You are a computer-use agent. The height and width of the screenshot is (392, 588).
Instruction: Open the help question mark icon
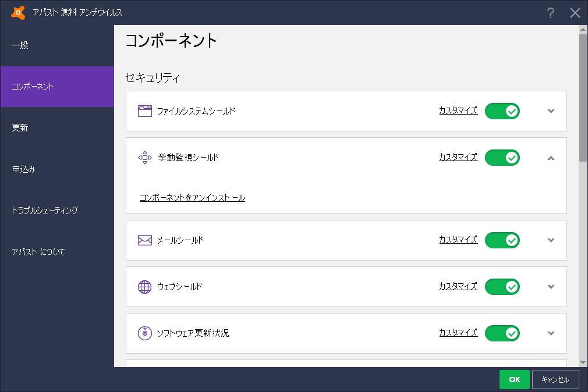coord(551,12)
